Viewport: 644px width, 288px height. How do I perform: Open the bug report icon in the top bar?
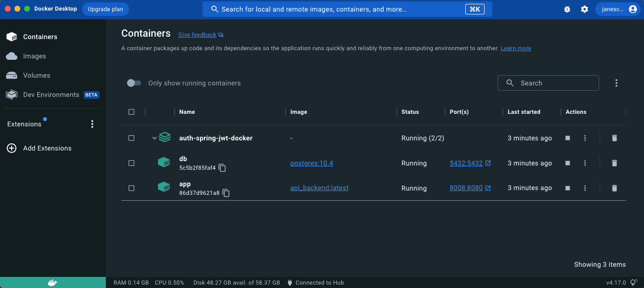point(567,9)
